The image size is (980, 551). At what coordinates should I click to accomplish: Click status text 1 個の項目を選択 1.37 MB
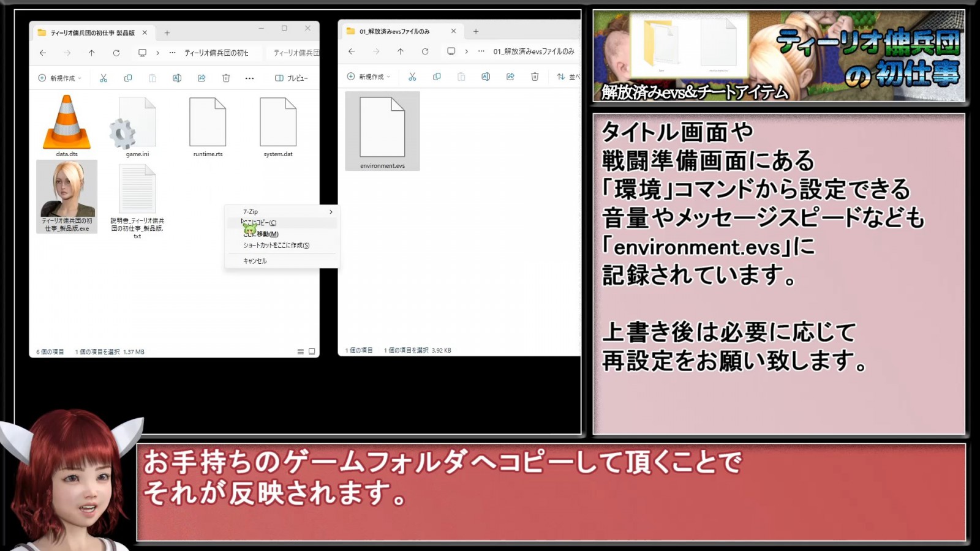pyautogui.click(x=110, y=352)
